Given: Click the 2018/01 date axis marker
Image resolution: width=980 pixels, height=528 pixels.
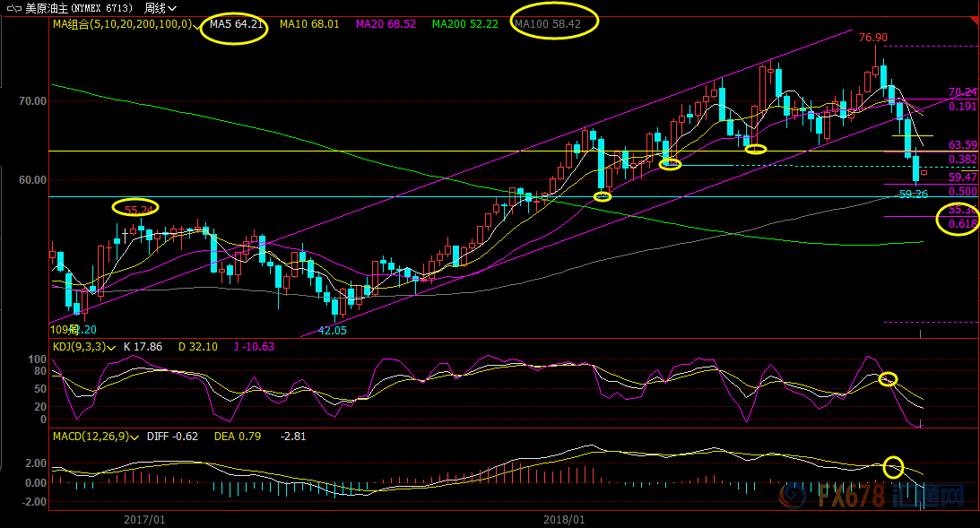Looking at the screenshot, I should [564, 519].
